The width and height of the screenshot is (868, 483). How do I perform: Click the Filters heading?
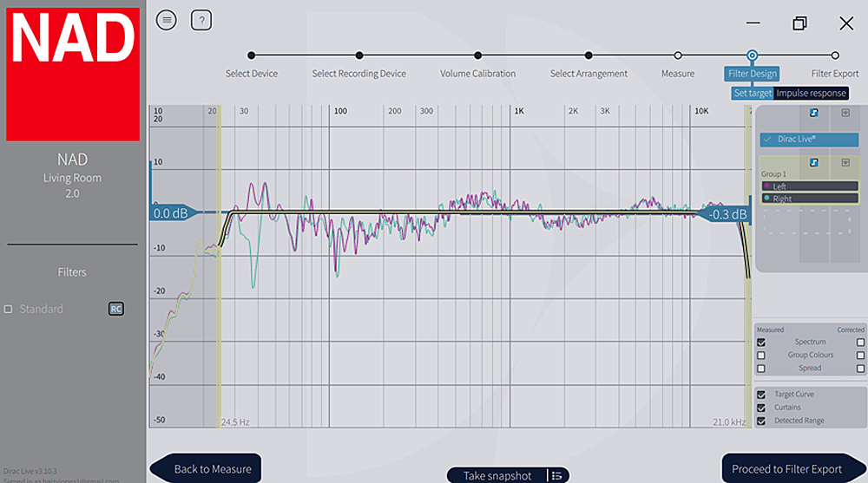[72, 272]
